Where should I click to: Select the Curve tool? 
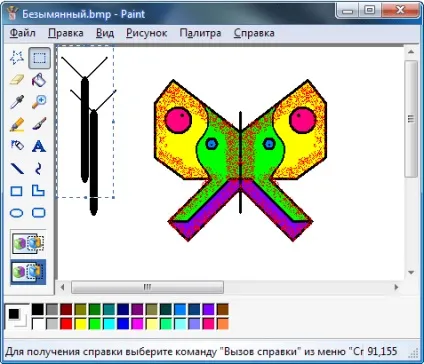[39, 168]
